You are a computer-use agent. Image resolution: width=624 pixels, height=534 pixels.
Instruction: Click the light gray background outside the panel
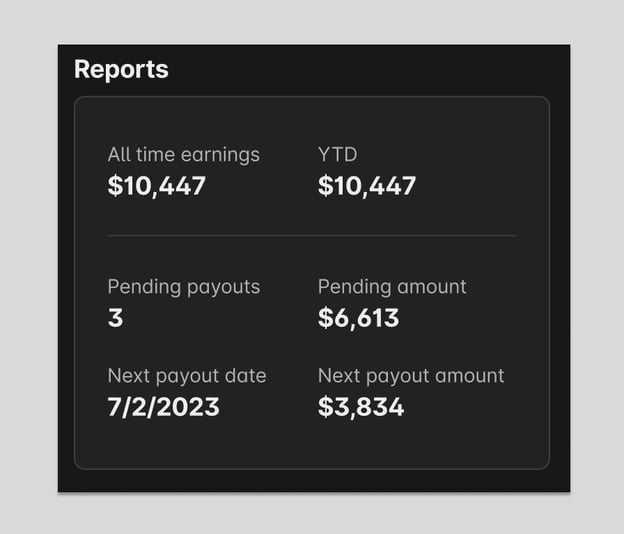click(30, 270)
